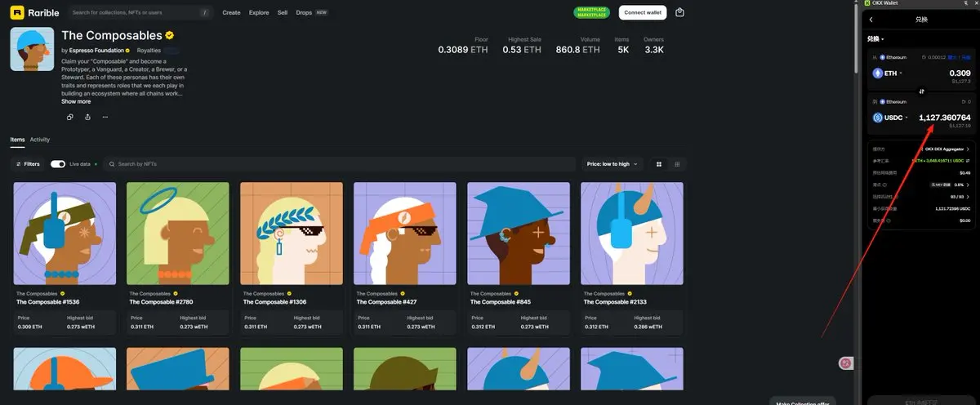Open The Composable #427 NFT image

click(x=405, y=233)
